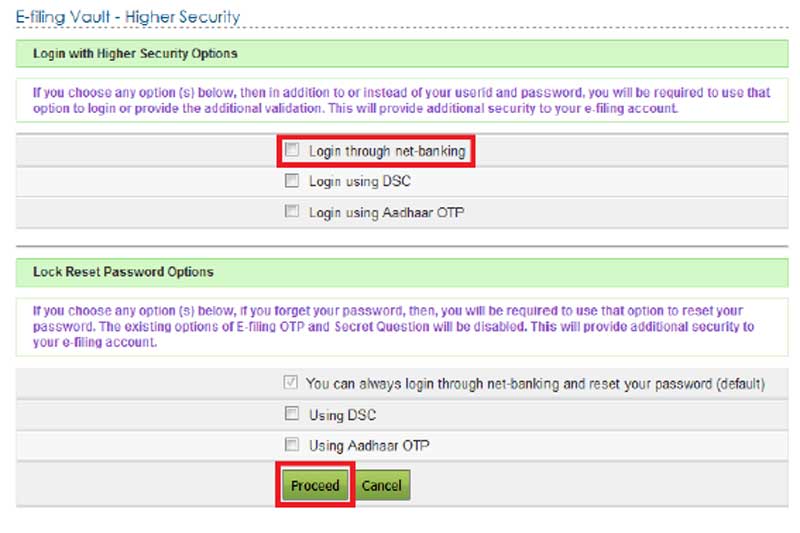Click the divider line between the two sections
This screenshot has width=800, height=533.
click(x=400, y=244)
